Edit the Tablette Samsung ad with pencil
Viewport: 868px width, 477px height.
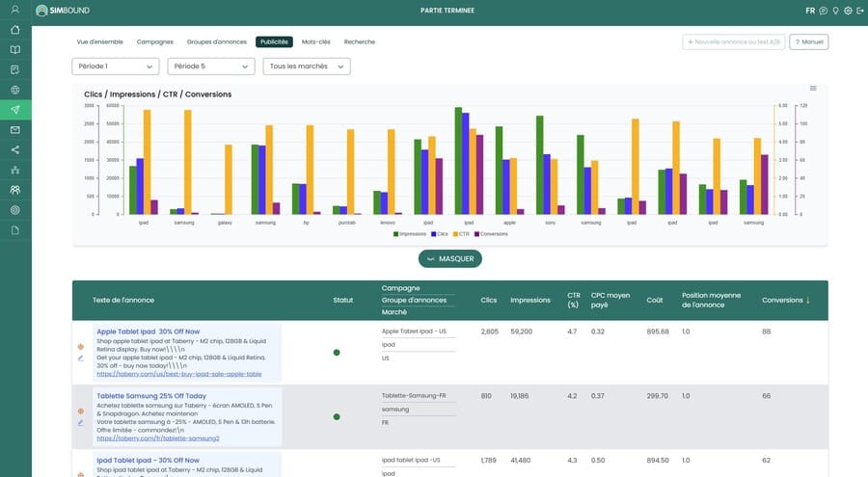[81, 423]
